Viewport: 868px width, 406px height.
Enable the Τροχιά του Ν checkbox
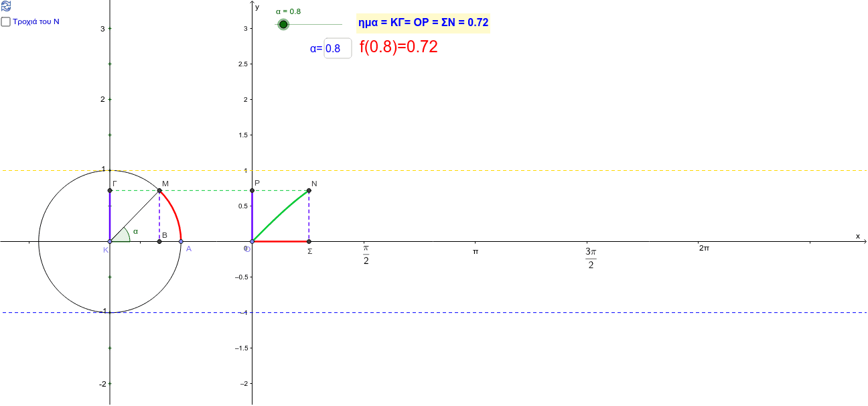pyautogui.click(x=6, y=21)
